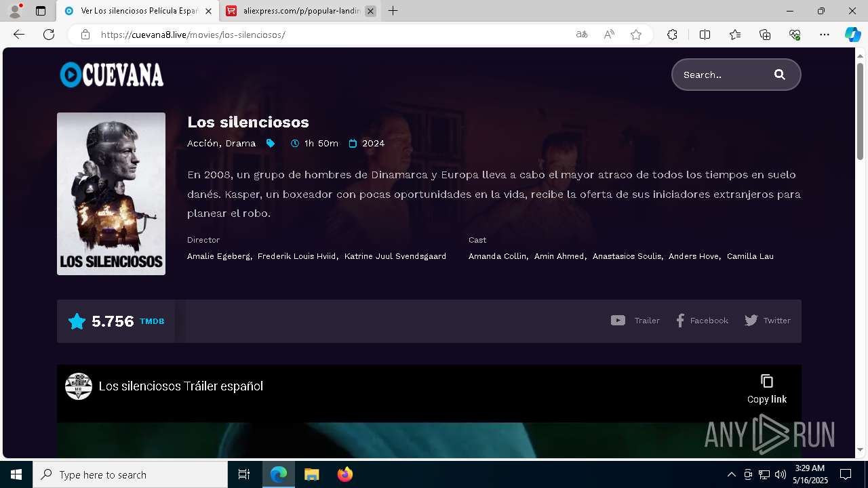Screen dimensions: 868x488
Task: Click the address bar URL
Action: [x=193, y=35]
